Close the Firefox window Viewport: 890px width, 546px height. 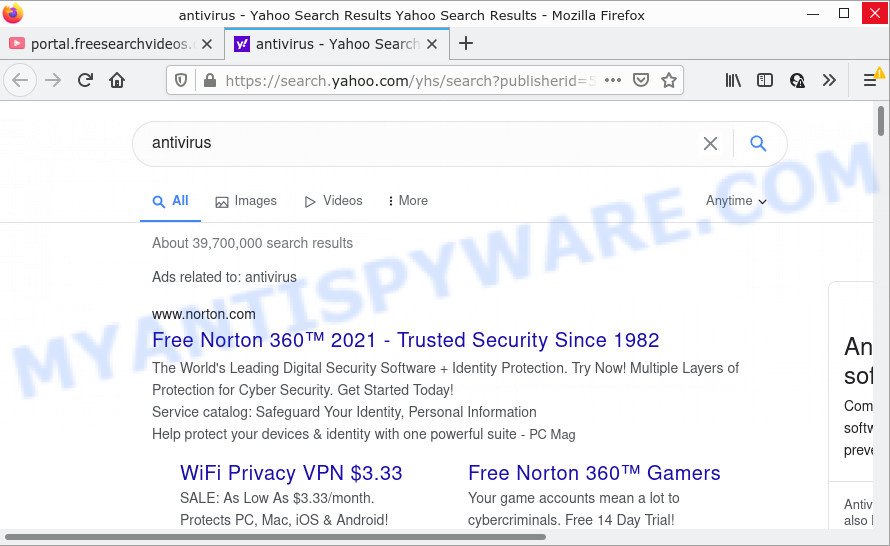pyautogui.click(x=874, y=12)
